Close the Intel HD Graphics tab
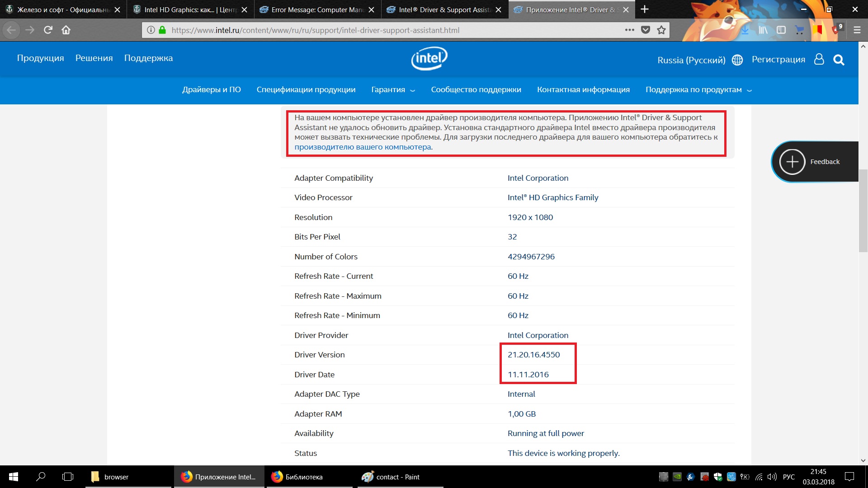The image size is (868, 488). click(x=244, y=9)
